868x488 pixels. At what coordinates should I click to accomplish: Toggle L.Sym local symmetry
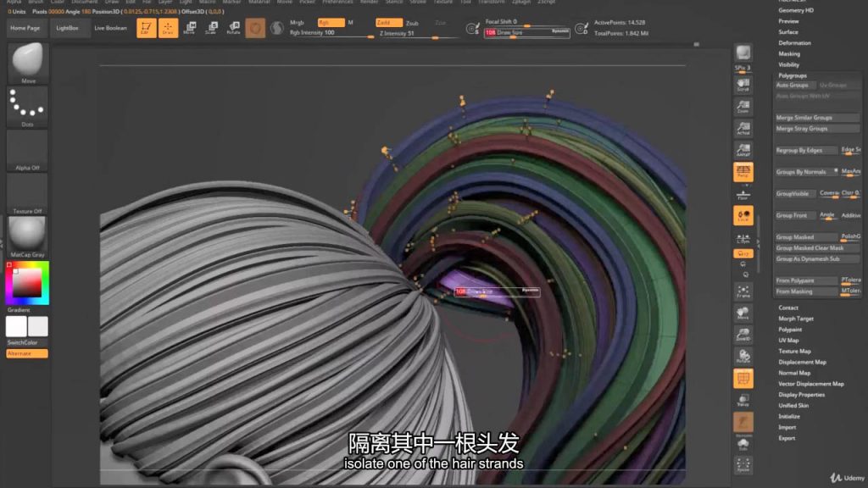point(743,238)
